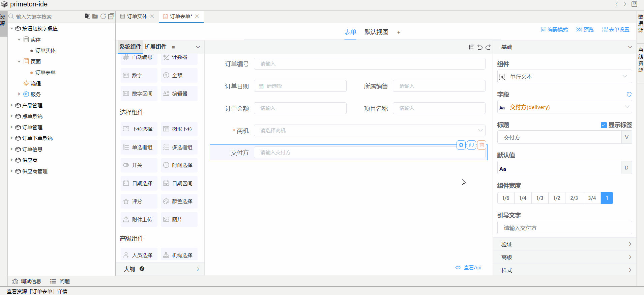This screenshot has width=644, height=295.
Task: Expand the 产品管理 tree node
Action: 11,105
